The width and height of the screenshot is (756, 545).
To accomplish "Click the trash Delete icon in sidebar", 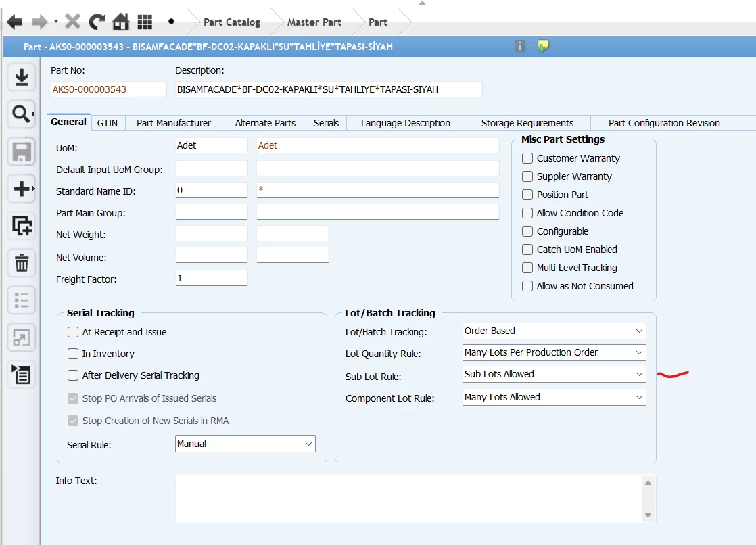I will 22,263.
